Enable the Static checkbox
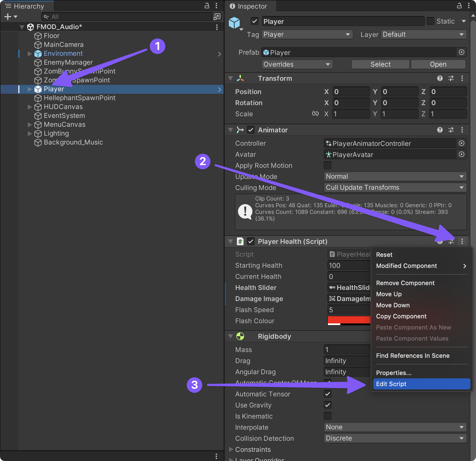Screen dimensions: 476x461 tap(430, 21)
